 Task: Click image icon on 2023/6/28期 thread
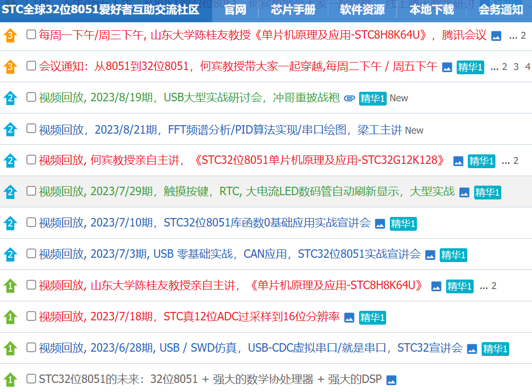pyautogui.click(x=472, y=349)
